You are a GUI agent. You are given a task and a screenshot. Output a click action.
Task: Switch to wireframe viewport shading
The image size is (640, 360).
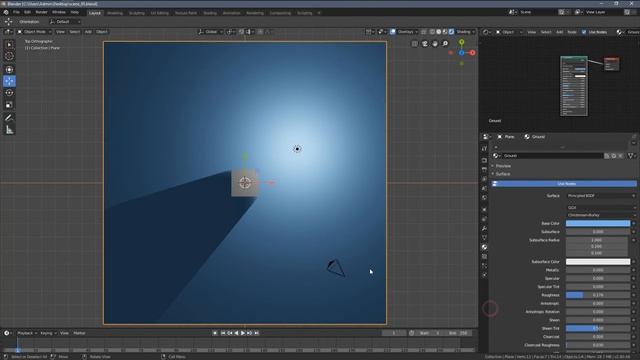point(432,32)
